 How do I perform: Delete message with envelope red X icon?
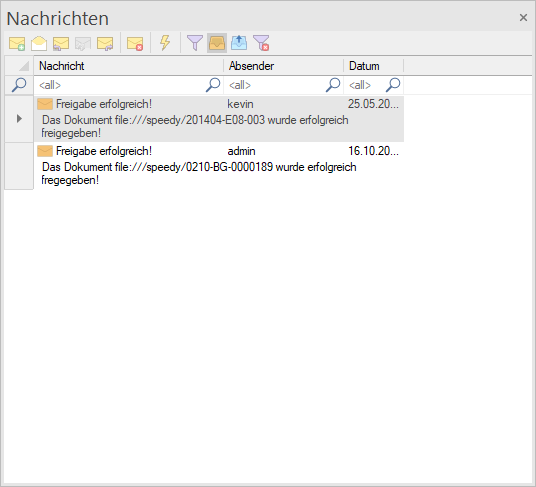135,43
